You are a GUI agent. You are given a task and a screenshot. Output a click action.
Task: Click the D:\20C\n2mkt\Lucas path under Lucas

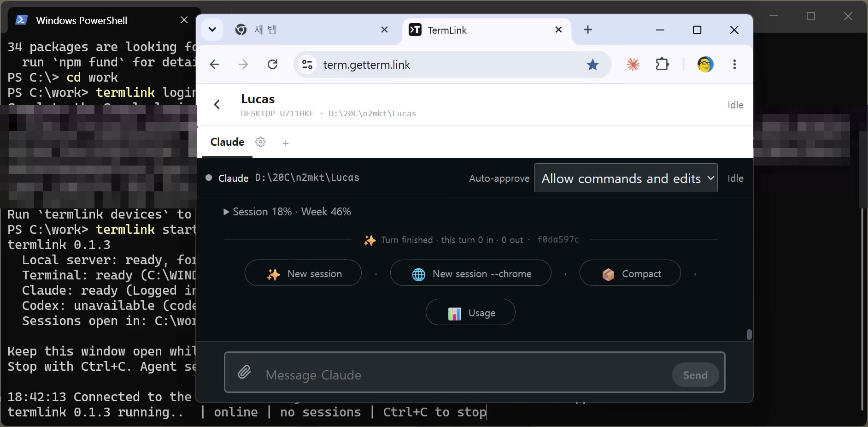pos(372,113)
